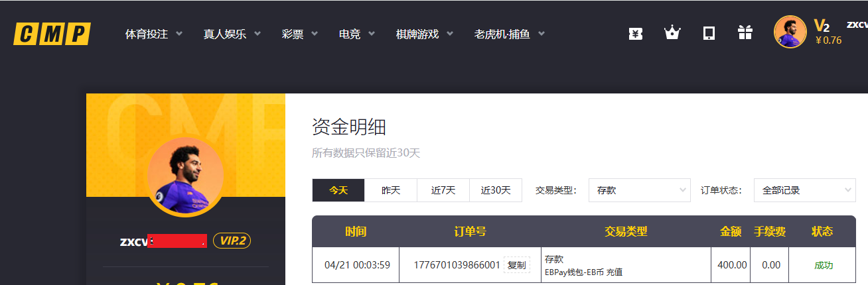This screenshot has height=285, width=868.
Task: Click the VIP.2 badge under the avatar
Action: point(232,241)
